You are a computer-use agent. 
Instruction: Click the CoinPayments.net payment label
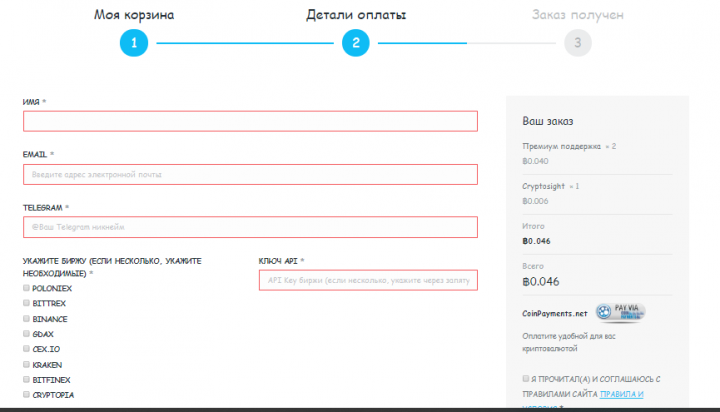pos(555,314)
